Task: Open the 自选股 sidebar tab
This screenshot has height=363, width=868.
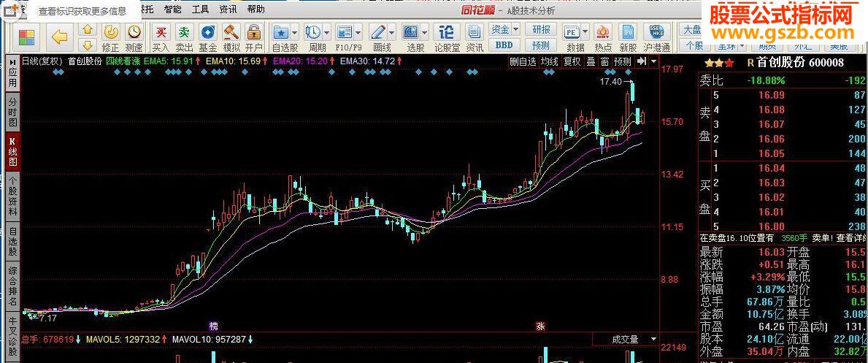Action: pos(12,241)
